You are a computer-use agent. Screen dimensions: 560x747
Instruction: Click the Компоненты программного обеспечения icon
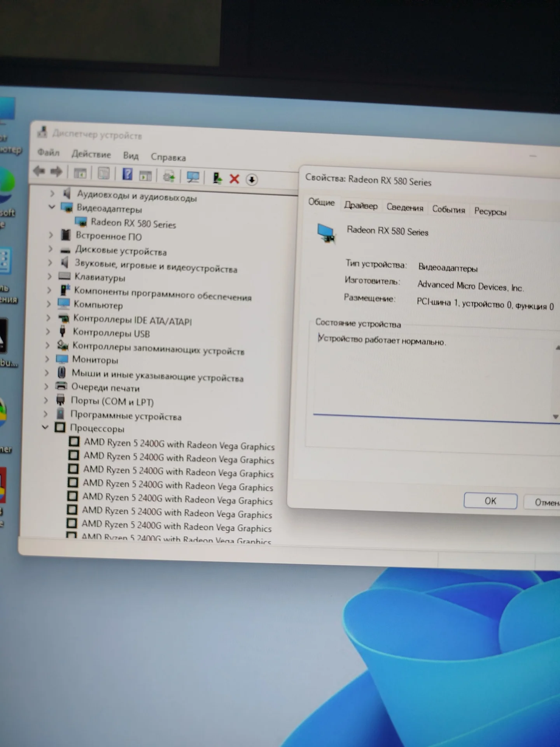[x=65, y=289]
